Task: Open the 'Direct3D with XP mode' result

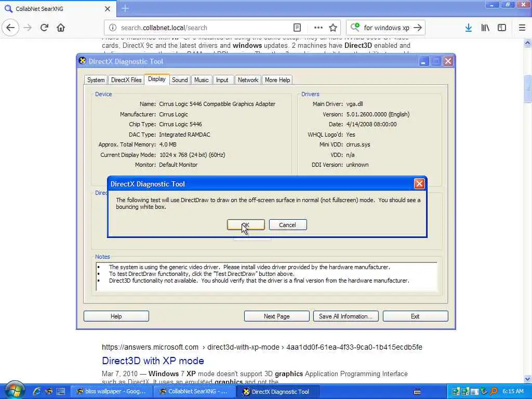Action: 153,361
